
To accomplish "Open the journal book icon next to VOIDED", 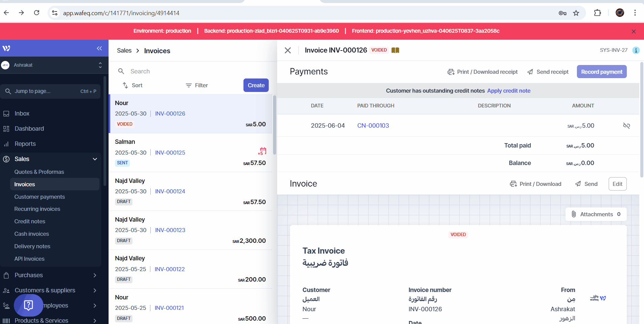I will [x=395, y=50].
